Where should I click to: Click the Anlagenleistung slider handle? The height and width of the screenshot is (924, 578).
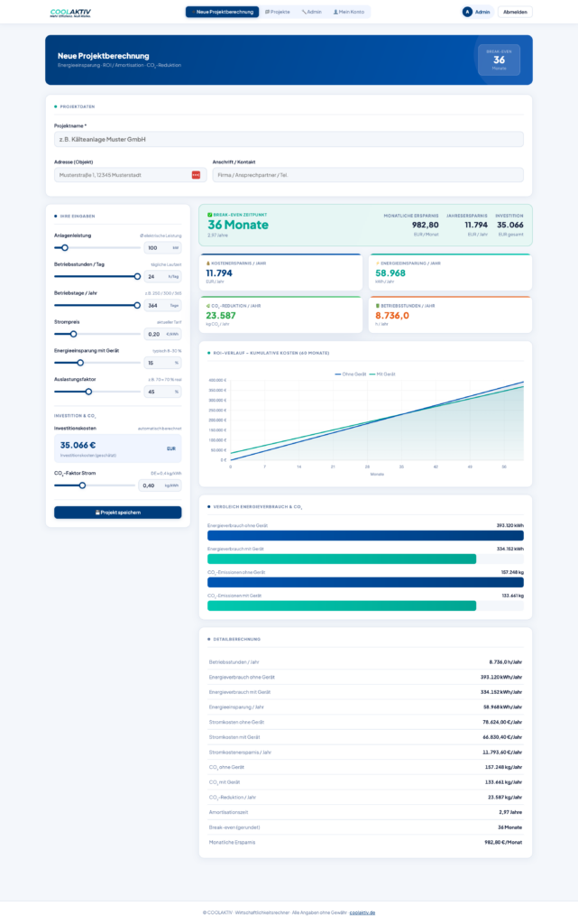(64, 247)
